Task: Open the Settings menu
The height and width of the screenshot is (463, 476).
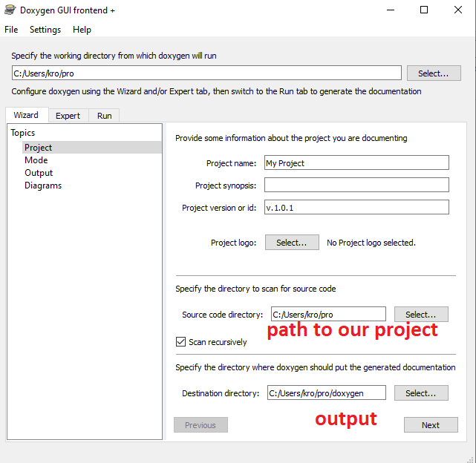Action: (45, 30)
